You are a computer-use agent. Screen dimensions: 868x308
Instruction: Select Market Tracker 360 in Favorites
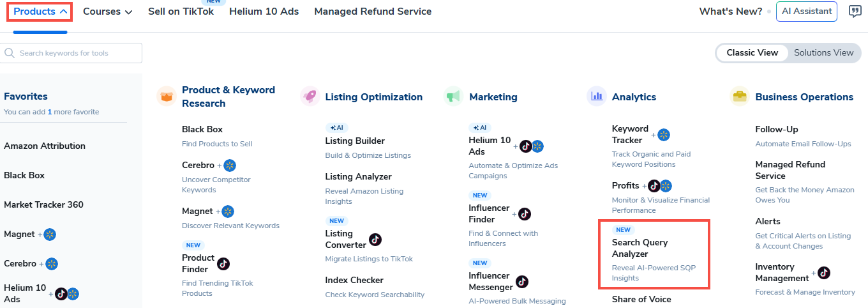(x=43, y=204)
